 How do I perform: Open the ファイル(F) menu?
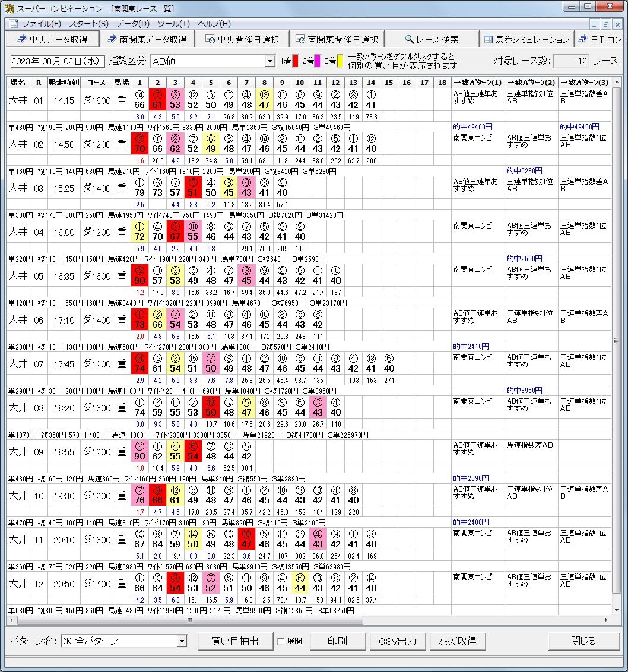point(42,24)
